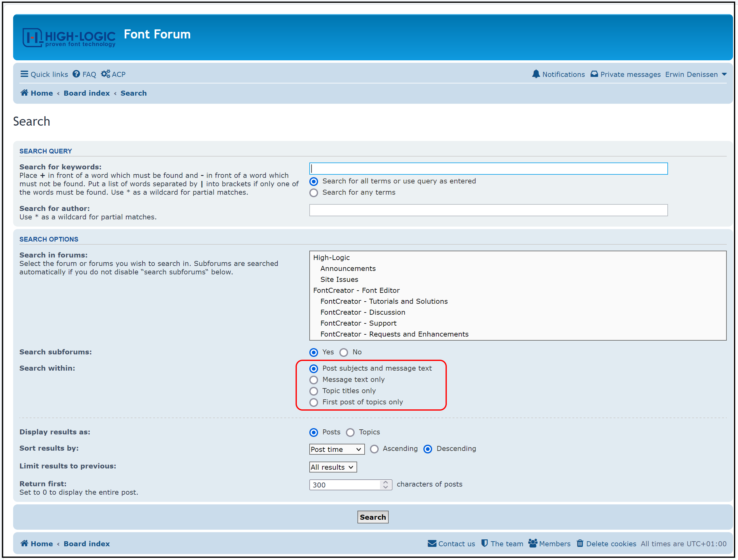
Task: Open Notifications link
Action: point(564,74)
